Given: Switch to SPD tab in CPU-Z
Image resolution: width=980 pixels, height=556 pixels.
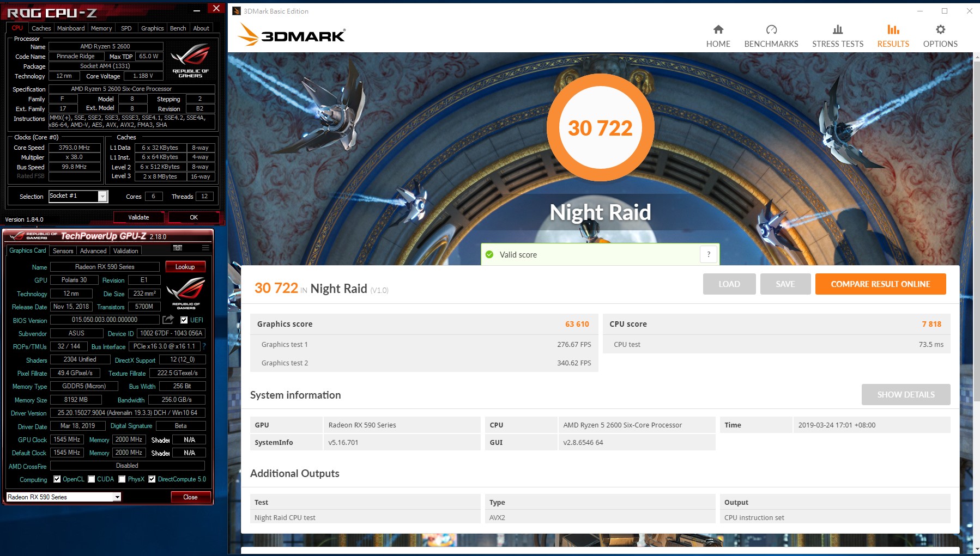Looking at the screenshot, I should pyautogui.click(x=126, y=28).
